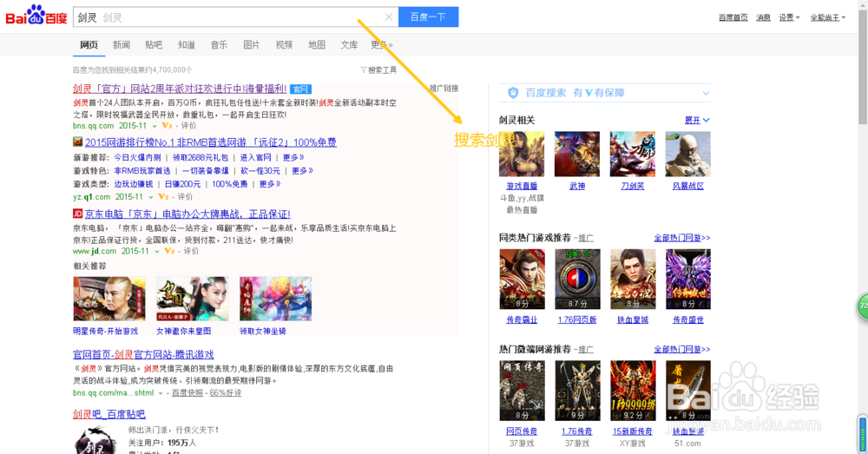
Task: Click first 全部热门网游>> link under 同类热门游戏推荐
Action: (682, 238)
